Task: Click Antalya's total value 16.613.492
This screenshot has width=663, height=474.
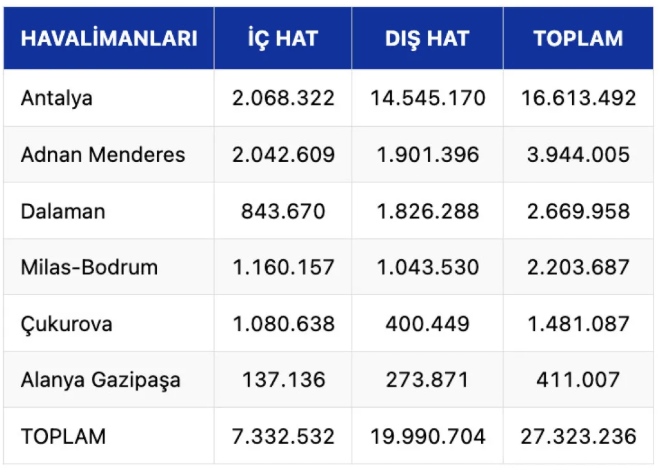Action: click(578, 98)
